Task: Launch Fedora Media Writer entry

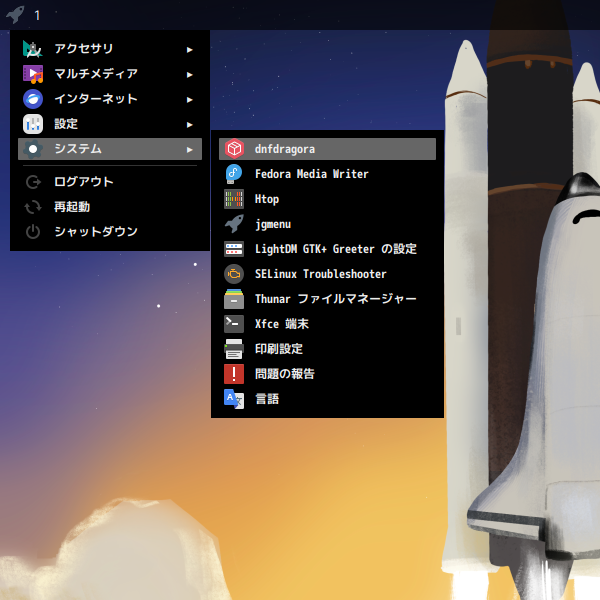Action: coord(327,174)
